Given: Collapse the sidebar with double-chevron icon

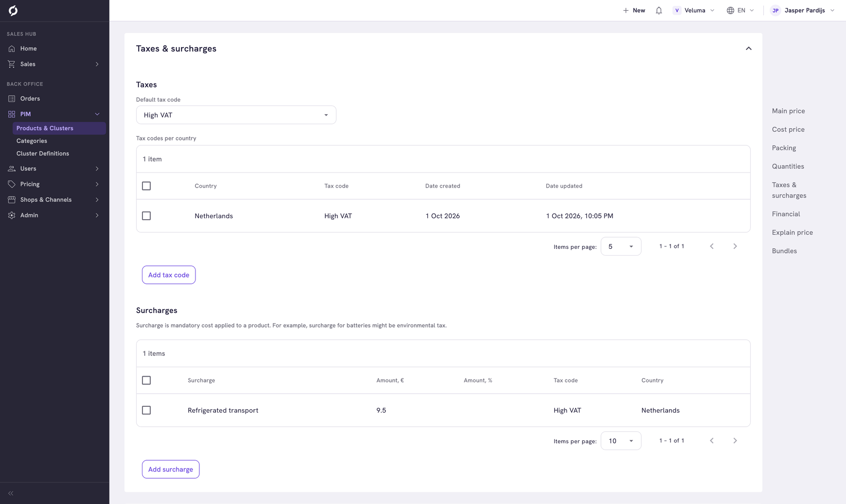Looking at the screenshot, I should pos(11,493).
